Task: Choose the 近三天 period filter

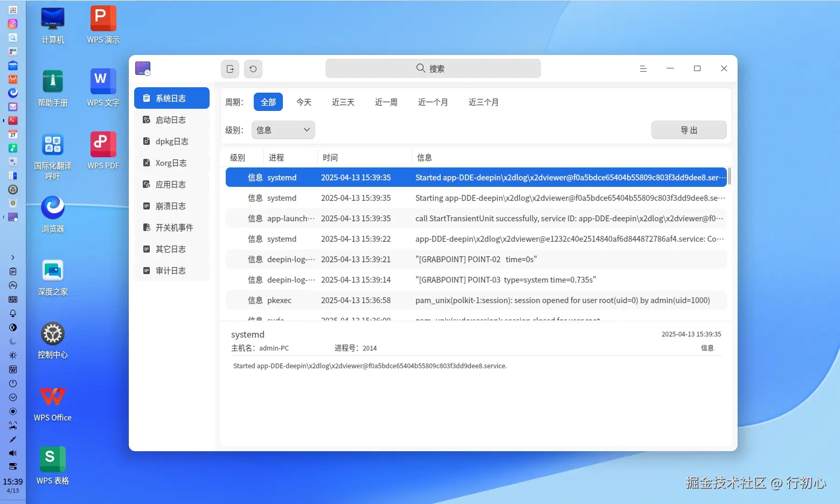Action: [x=343, y=102]
